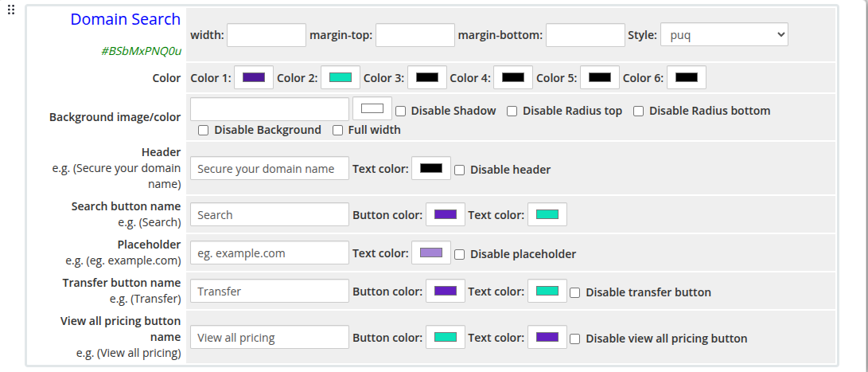This screenshot has height=372, width=868.
Task: Click the 'Placeholder' row label
Action: [x=149, y=245]
